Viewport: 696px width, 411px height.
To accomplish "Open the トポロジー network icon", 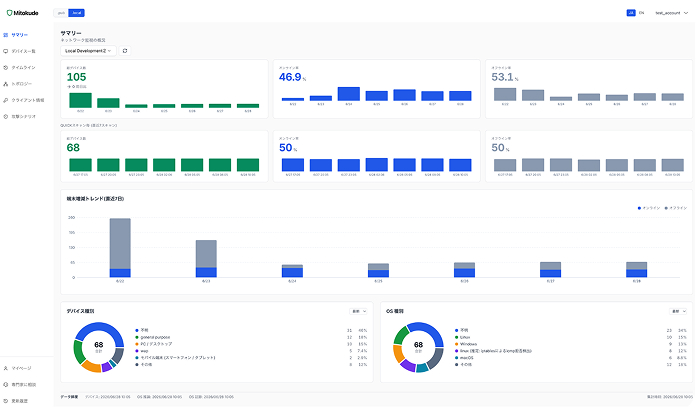I will 6,84.
